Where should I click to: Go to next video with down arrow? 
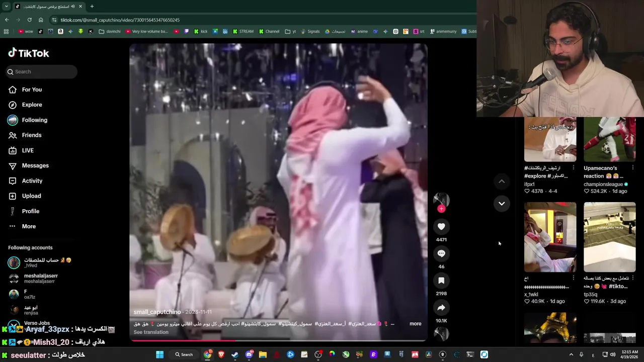pos(502,203)
